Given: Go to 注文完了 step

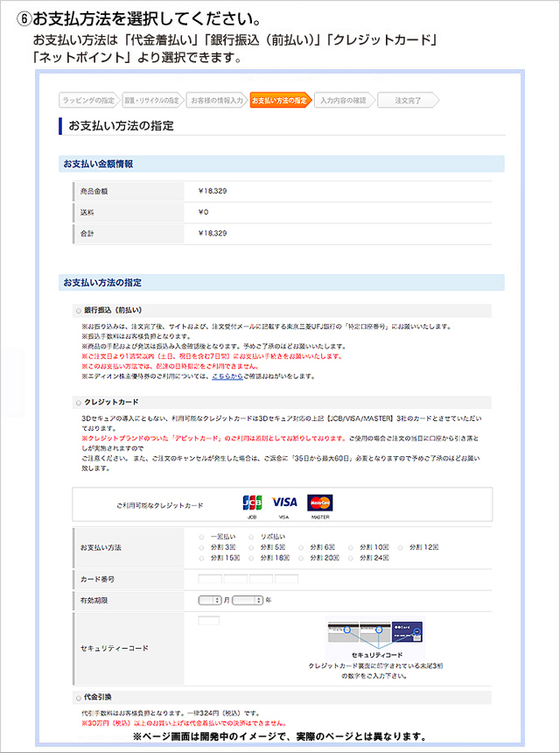Looking at the screenshot, I should point(408,101).
